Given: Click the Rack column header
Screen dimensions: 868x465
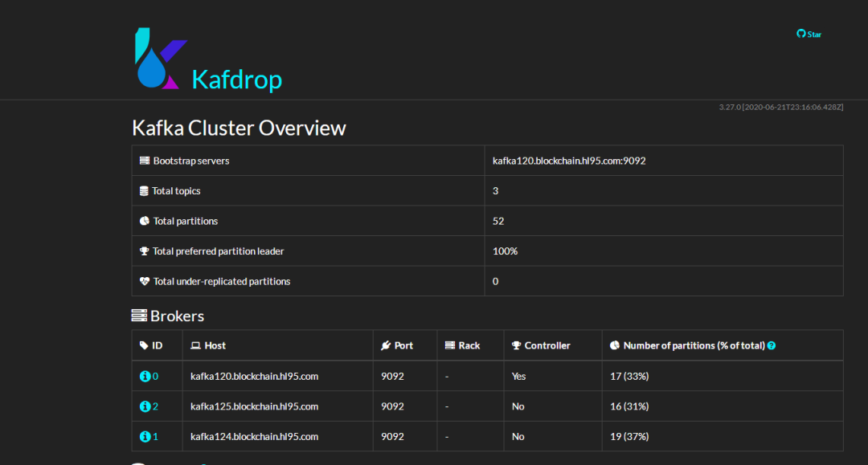Looking at the screenshot, I should click(x=469, y=345).
